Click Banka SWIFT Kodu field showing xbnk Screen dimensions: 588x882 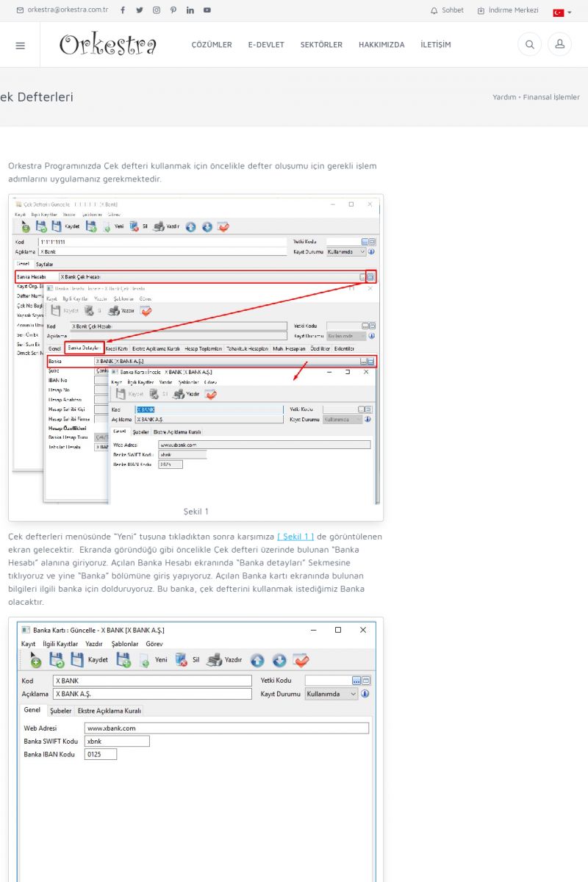117,742
